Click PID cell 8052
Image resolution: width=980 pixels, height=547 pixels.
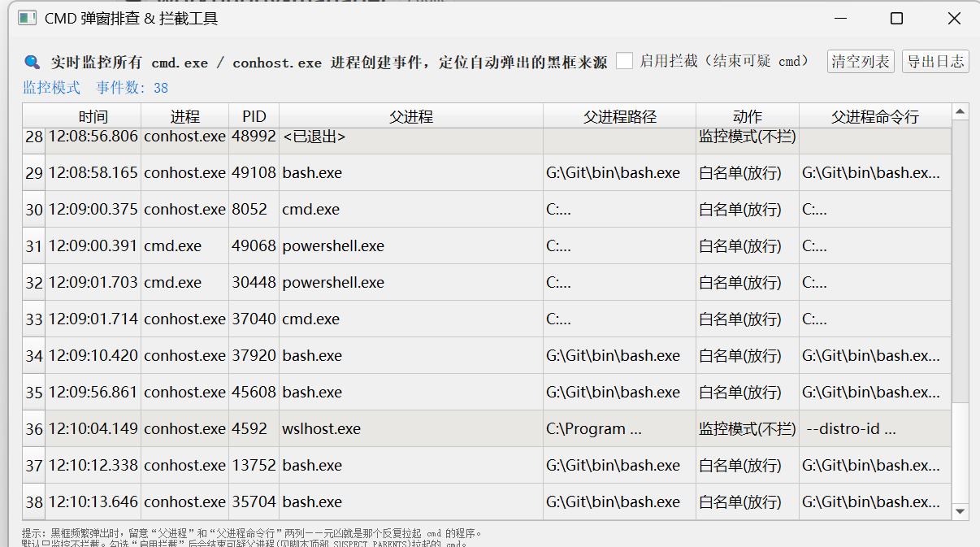point(254,209)
